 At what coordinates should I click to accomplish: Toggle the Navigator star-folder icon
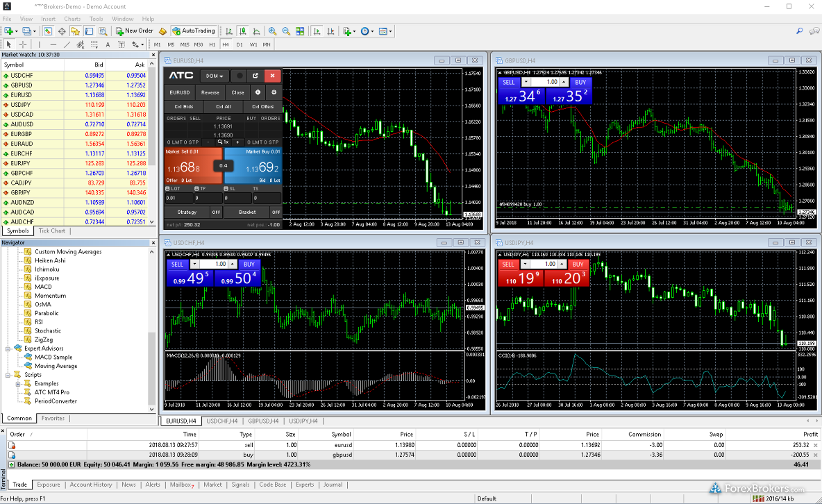point(75,31)
